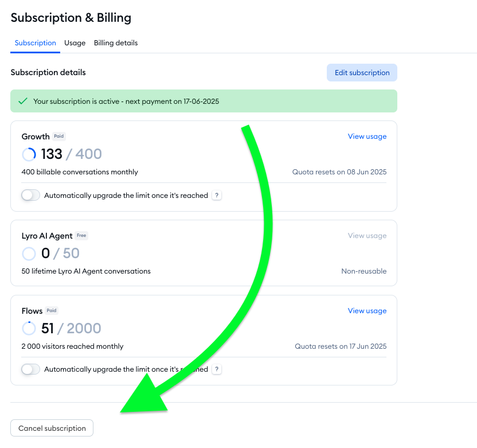Open the help tooltip beside Growth auto-upgrade
Viewport: 477px width, 448px height.
[x=216, y=195]
